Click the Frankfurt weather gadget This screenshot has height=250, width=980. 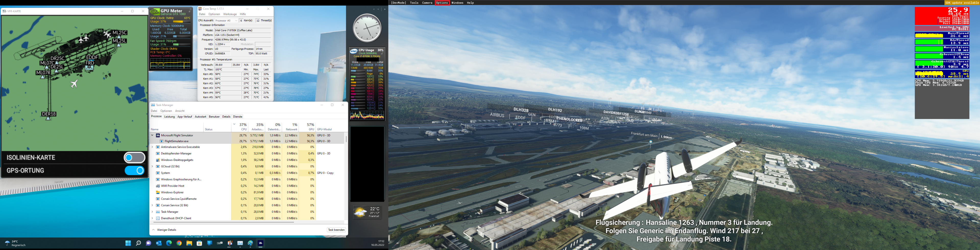[367, 213]
